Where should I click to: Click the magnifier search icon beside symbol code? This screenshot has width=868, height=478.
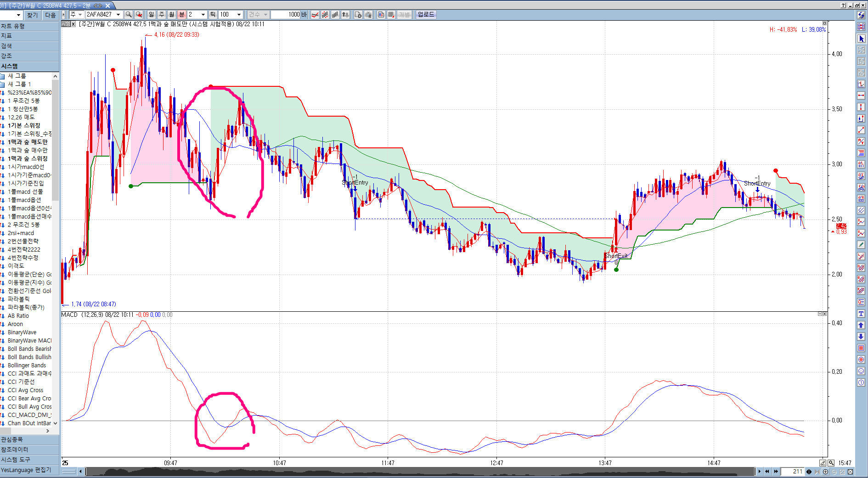[x=129, y=15]
